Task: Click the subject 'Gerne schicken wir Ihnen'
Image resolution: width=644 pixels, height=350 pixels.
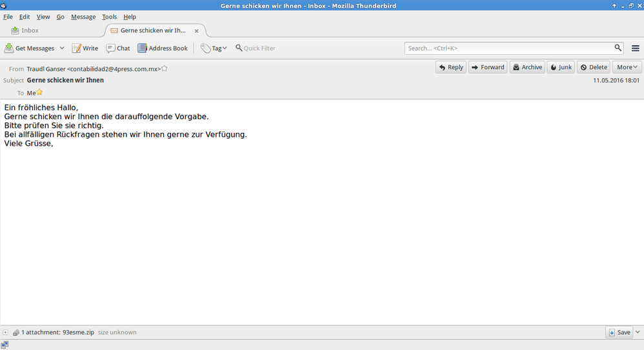Action: (65, 81)
